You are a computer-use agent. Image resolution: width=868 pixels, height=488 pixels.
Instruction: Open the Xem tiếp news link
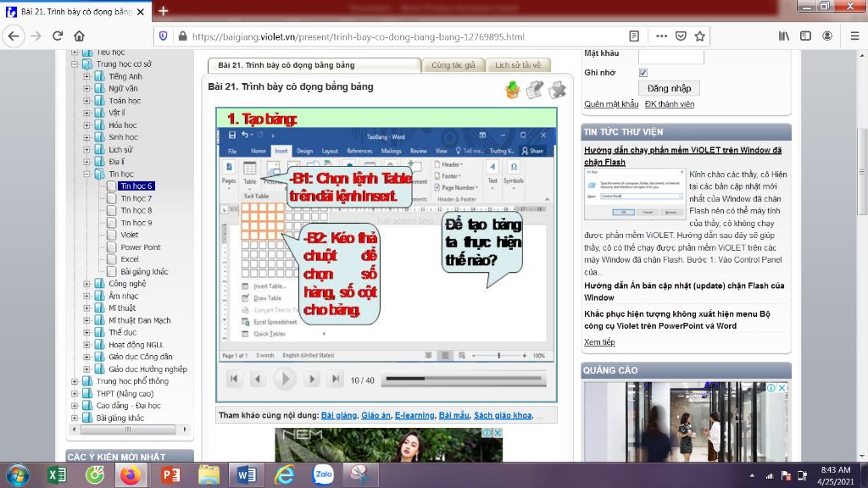tap(599, 342)
